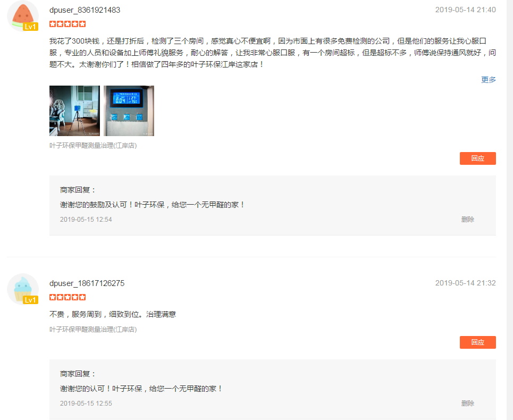Open the room tripod detector photo thumbnail

point(74,111)
